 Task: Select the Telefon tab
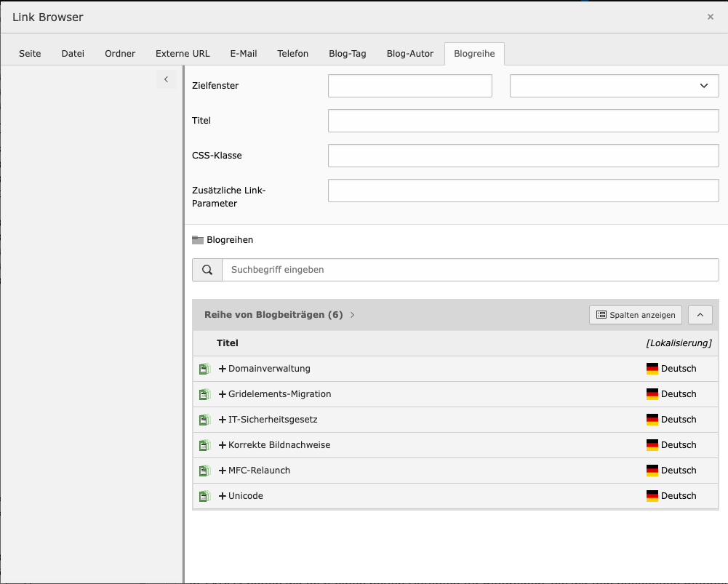pyautogui.click(x=293, y=54)
